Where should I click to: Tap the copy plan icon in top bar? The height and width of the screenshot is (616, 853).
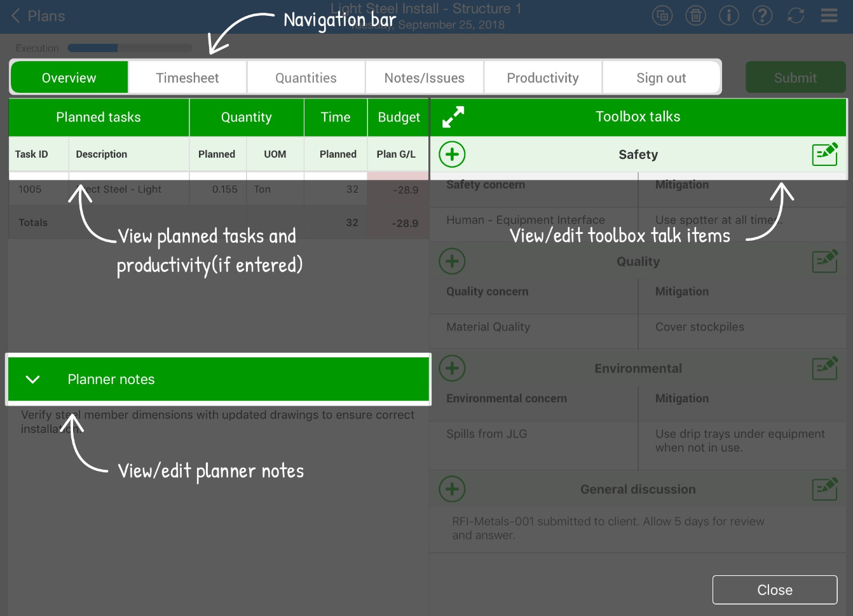(662, 15)
